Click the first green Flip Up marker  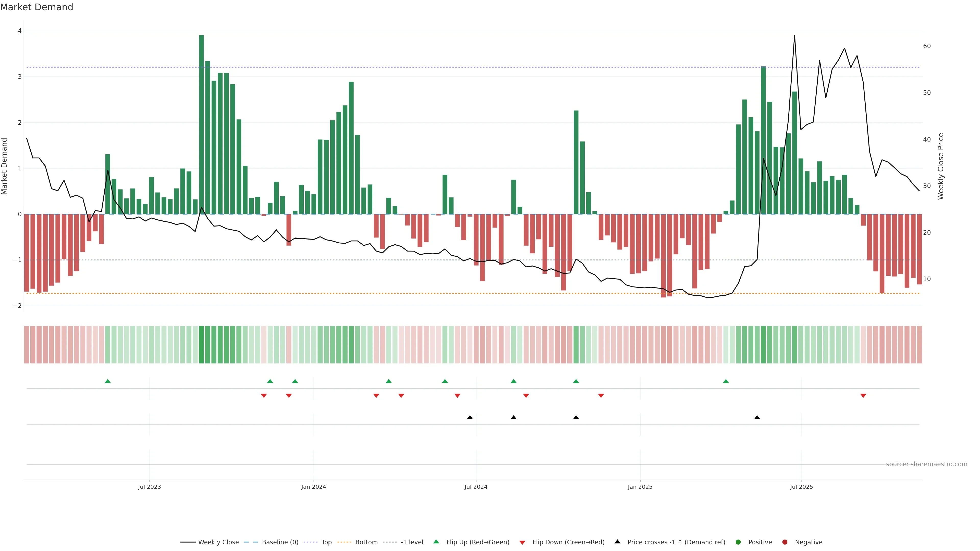pos(108,381)
